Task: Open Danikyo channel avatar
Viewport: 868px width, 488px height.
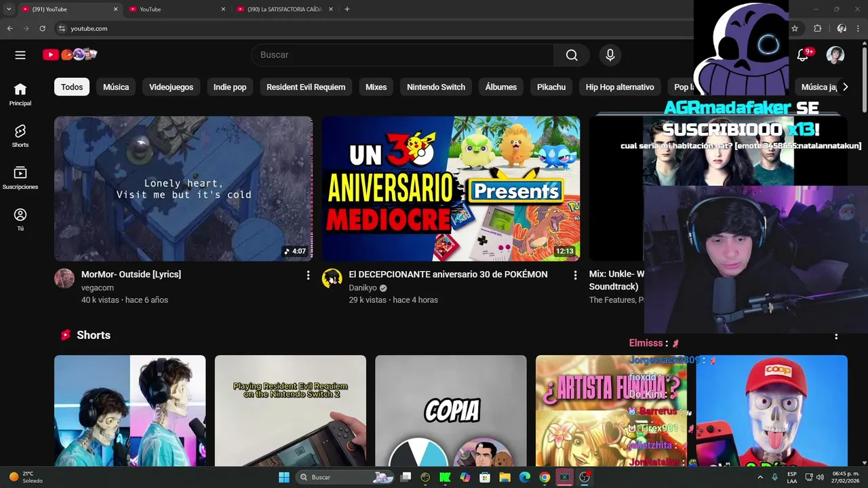Action: point(332,279)
